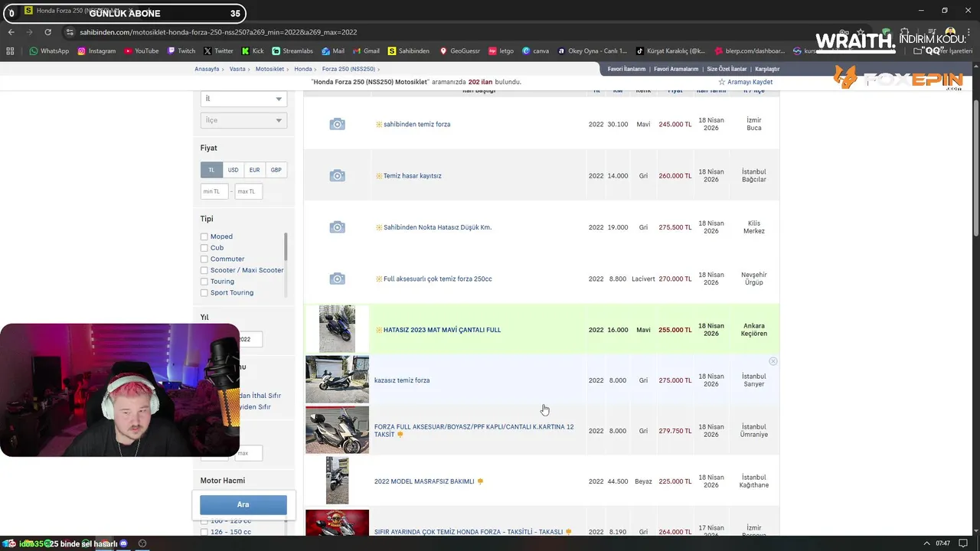Click the Ara search button
The width and height of the screenshot is (980, 551).
tap(243, 504)
